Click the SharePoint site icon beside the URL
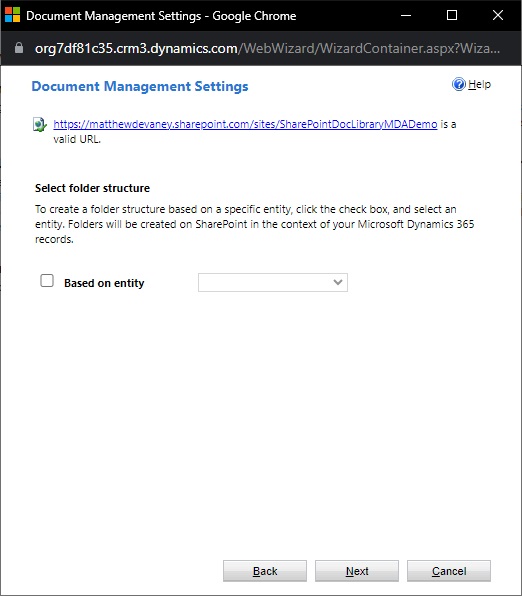The image size is (522, 596). (40, 124)
